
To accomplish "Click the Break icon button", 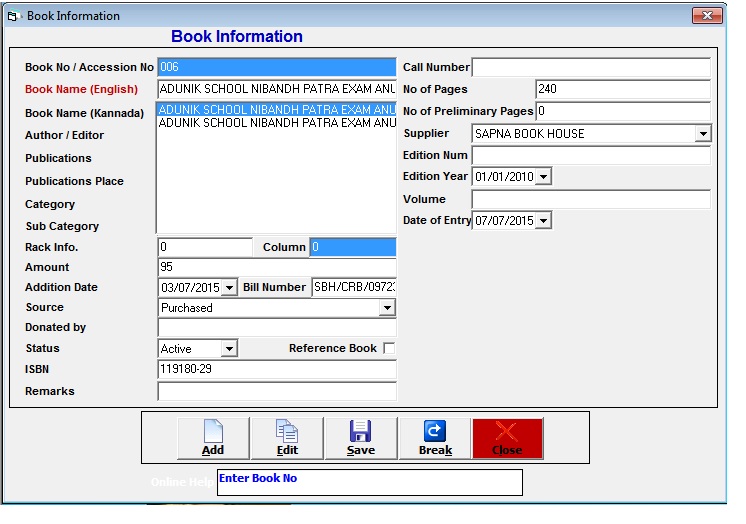I will coord(435,438).
